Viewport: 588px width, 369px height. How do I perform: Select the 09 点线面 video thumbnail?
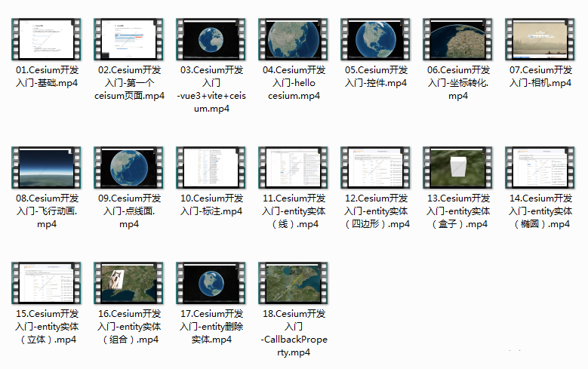tap(128, 168)
